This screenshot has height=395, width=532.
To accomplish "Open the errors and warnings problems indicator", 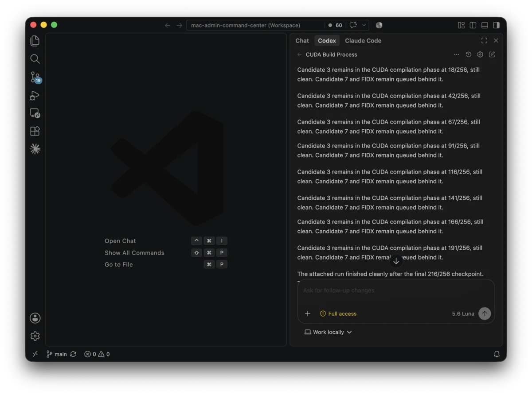I will coord(97,354).
